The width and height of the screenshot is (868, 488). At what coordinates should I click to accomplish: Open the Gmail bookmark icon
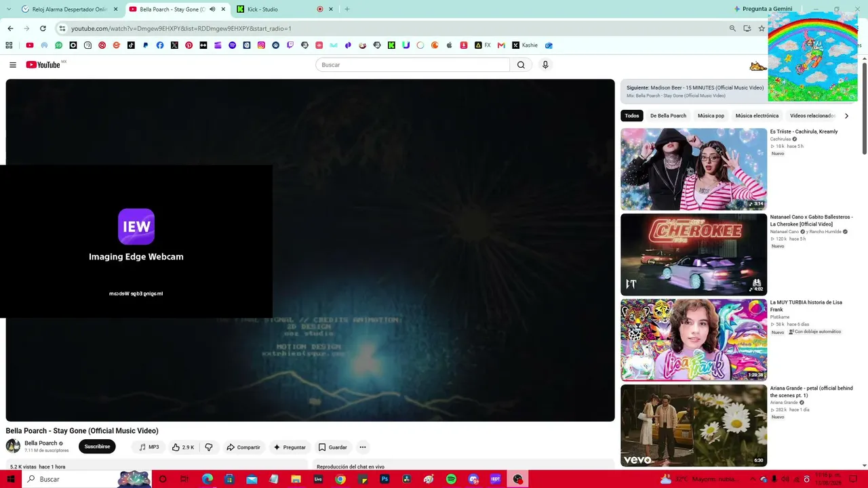coord(501,45)
